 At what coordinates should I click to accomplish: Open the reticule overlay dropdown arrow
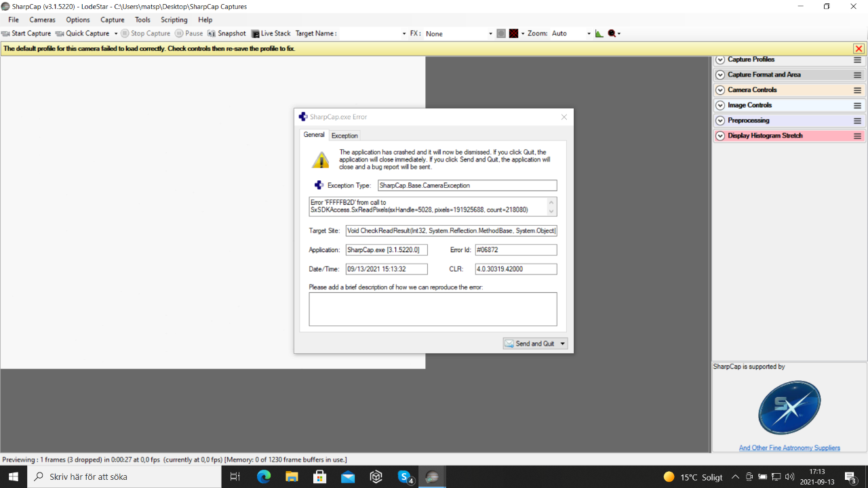tap(522, 33)
